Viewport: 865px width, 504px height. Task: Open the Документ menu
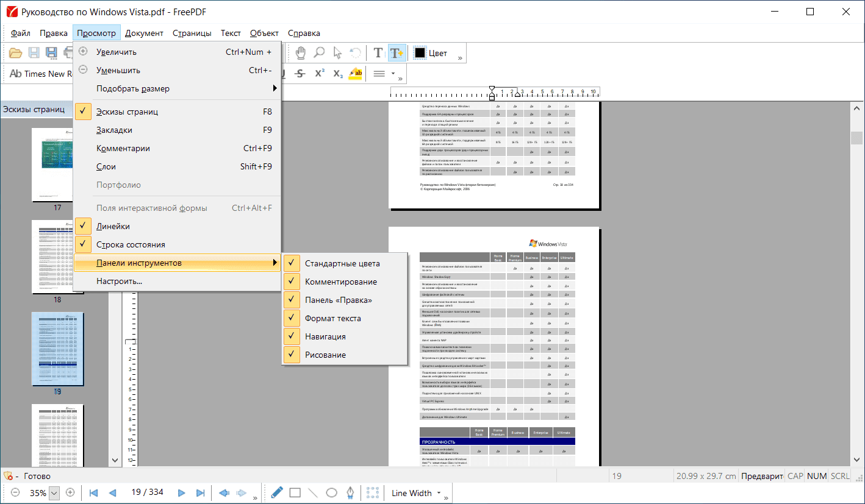(x=144, y=33)
